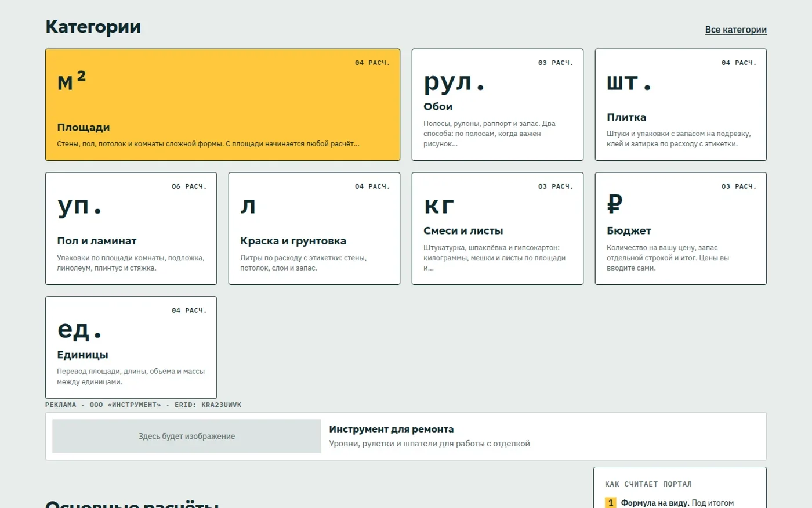812x508 pixels.
Task: Click the "Категории" section heading
Action: tap(93, 27)
